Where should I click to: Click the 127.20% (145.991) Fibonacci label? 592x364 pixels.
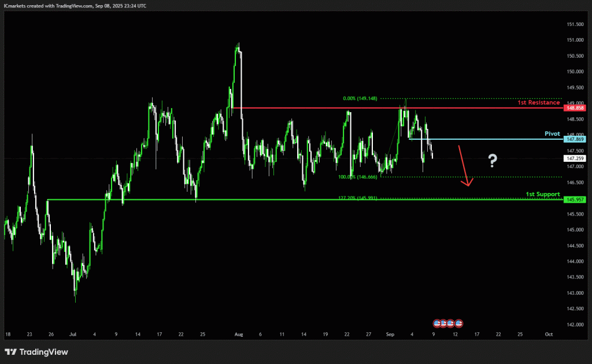pyautogui.click(x=357, y=198)
